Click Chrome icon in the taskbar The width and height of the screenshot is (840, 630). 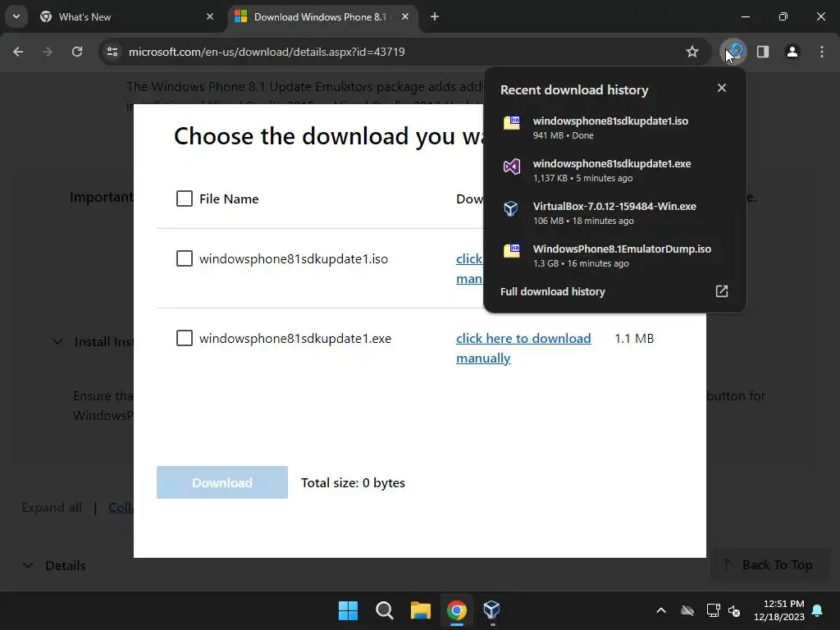[x=457, y=610]
